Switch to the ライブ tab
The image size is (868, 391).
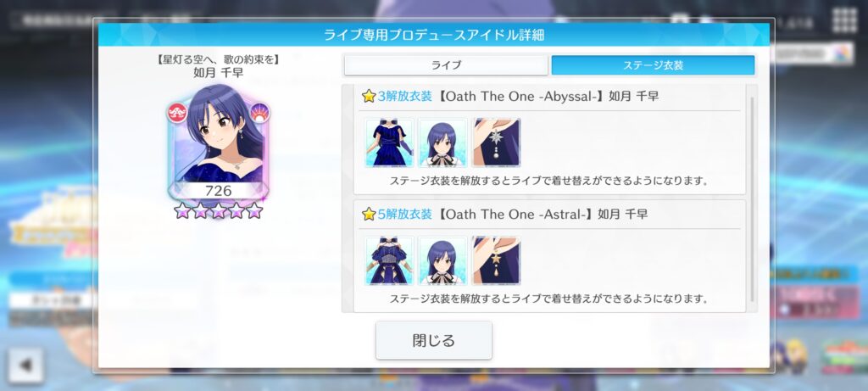pos(446,65)
